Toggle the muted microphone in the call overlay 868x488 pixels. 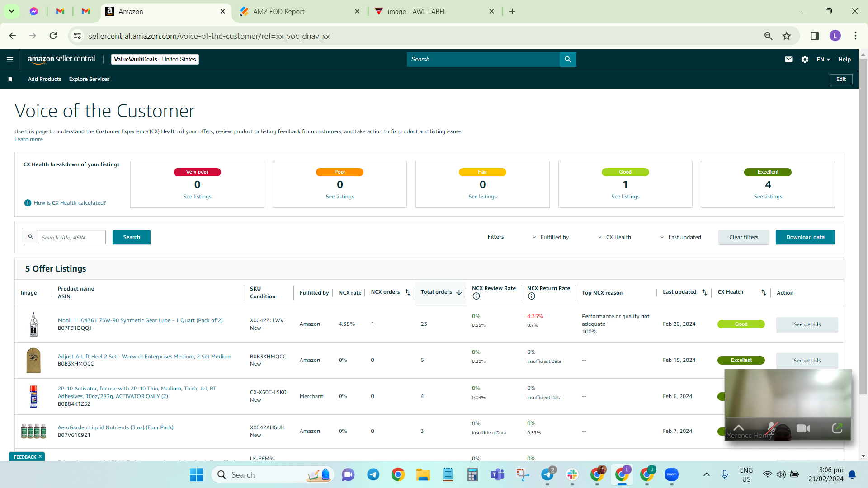coord(772,428)
